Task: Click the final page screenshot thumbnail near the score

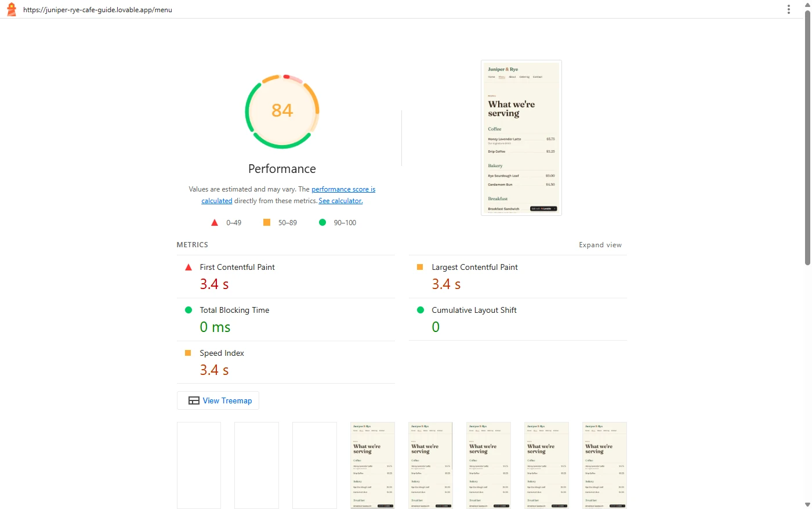Action: pos(521,138)
